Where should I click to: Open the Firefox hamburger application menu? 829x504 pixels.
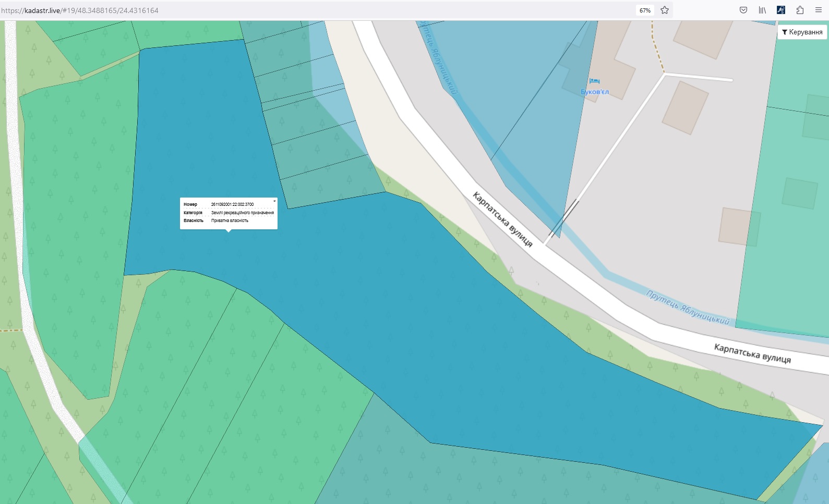pos(819,10)
